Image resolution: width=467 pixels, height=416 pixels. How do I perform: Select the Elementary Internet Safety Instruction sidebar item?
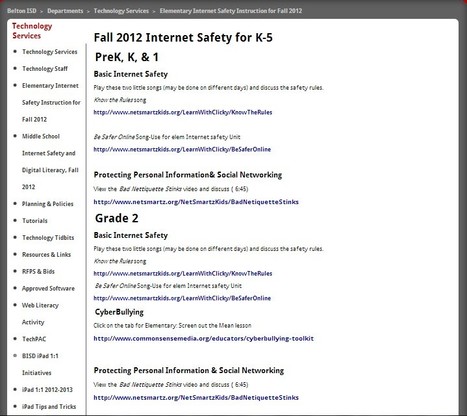[51, 102]
